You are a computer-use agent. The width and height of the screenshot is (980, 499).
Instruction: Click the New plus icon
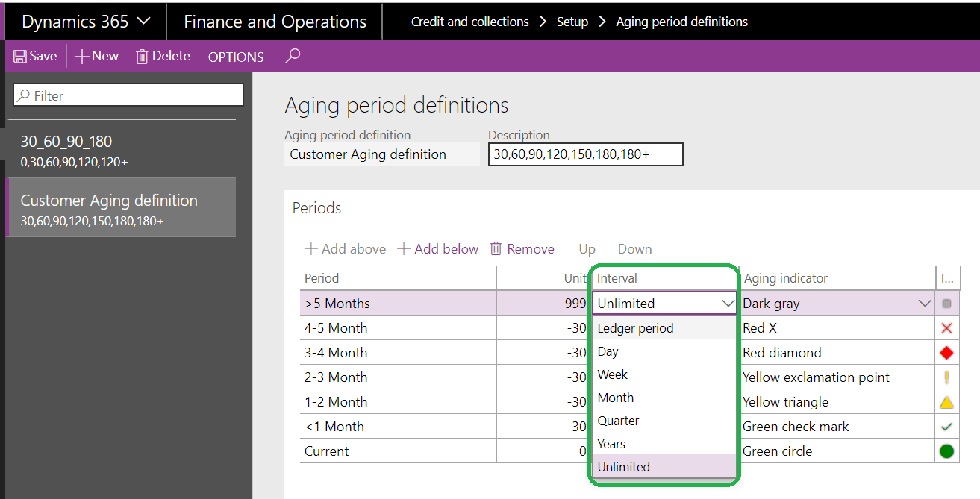click(82, 57)
